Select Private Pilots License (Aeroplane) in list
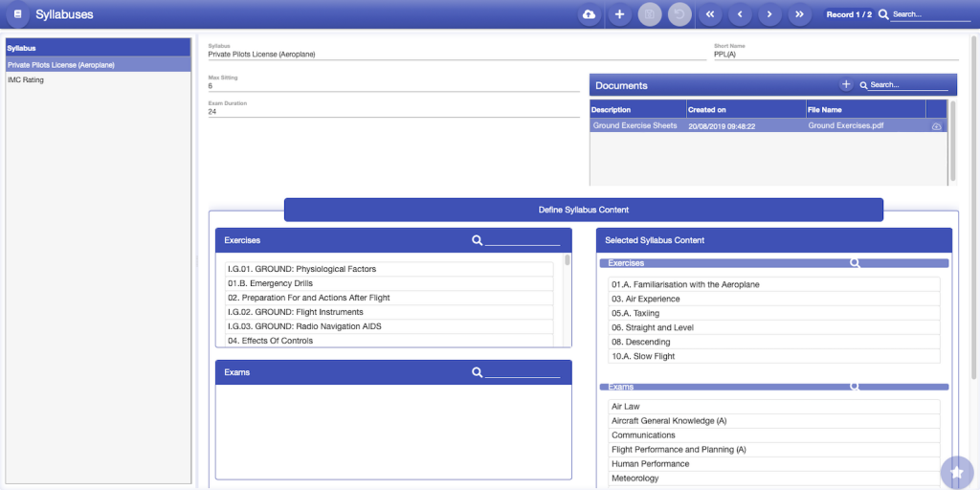 click(x=99, y=64)
